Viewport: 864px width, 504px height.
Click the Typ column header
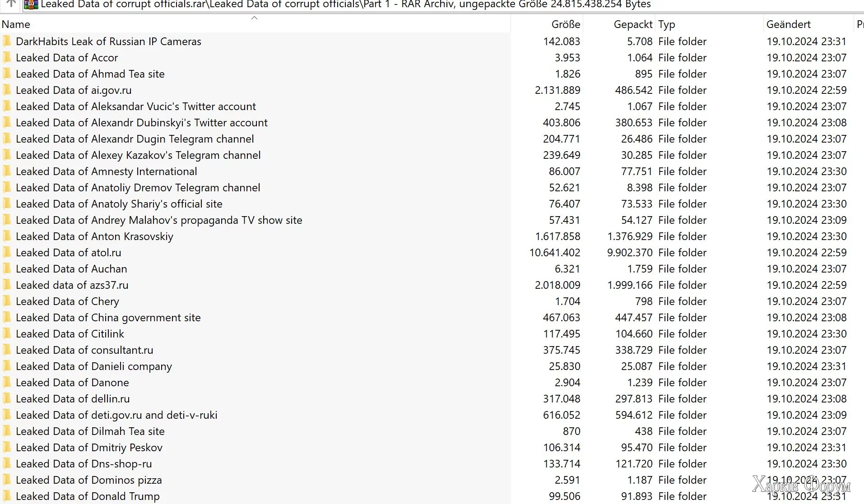667,24
